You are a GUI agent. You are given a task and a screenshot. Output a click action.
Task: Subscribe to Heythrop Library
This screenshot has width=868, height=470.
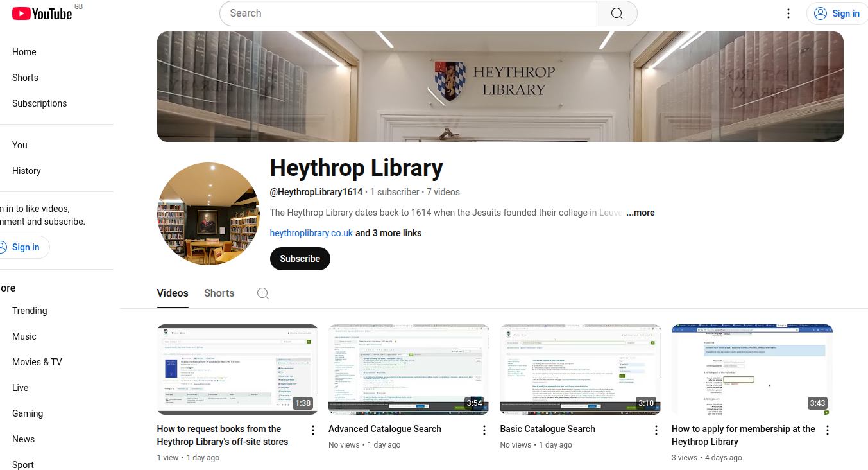point(300,258)
